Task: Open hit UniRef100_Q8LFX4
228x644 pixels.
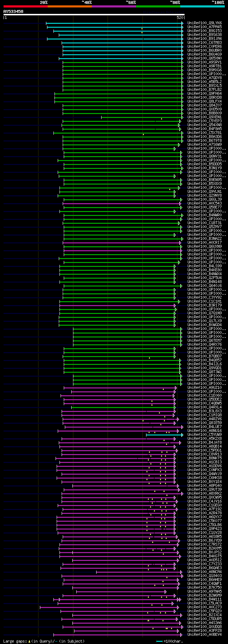Action: tap(204, 102)
